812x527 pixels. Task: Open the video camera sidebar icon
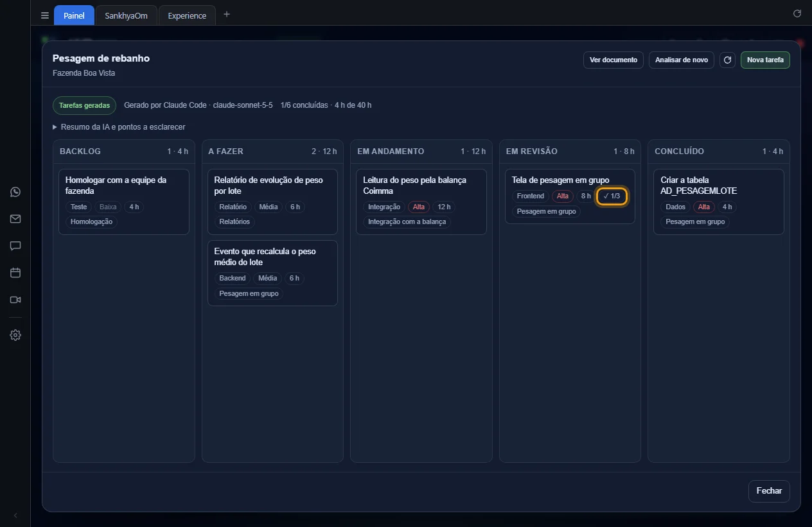(x=15, y=300)
